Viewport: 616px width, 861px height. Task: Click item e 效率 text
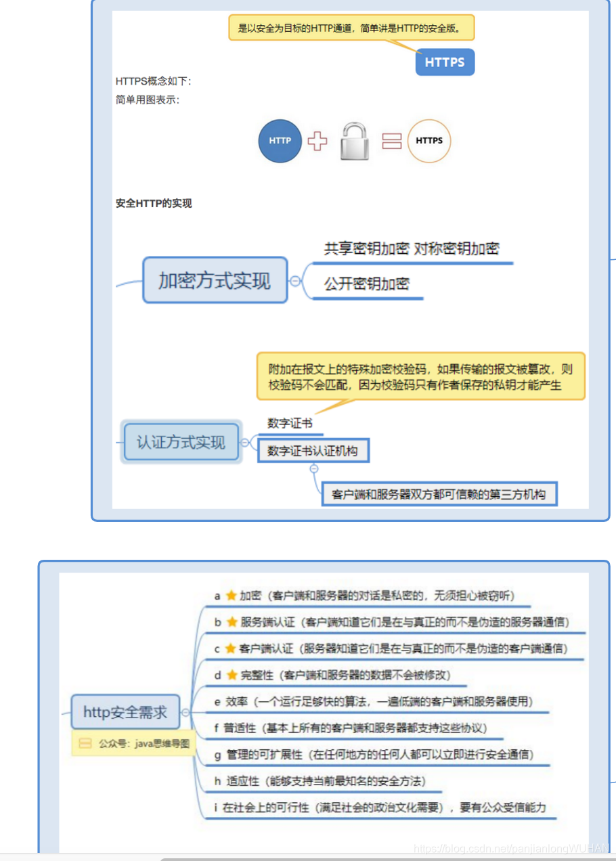point(374,701)
